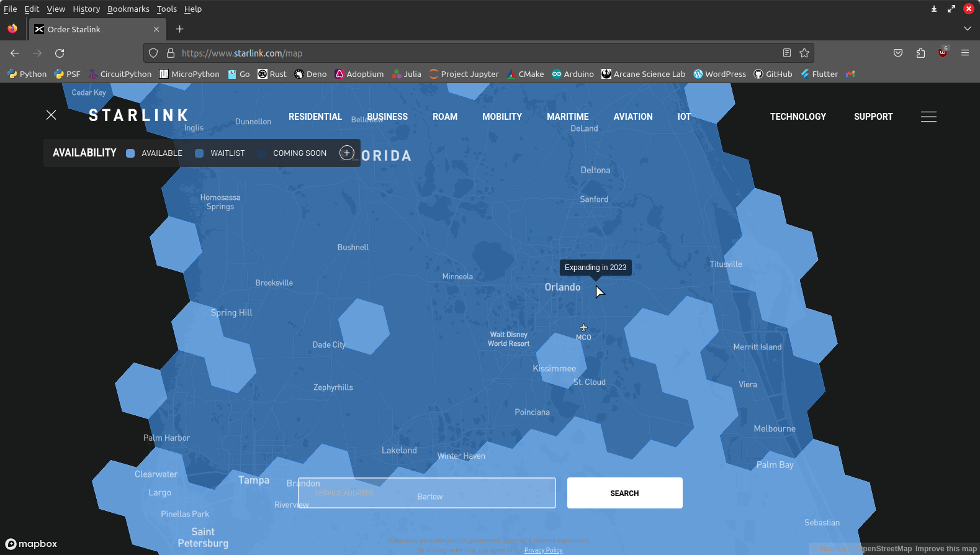Viewport: 980px width, 555px height.
Task: Open the Project Jupyter bookmark
Action: [464, 74]
